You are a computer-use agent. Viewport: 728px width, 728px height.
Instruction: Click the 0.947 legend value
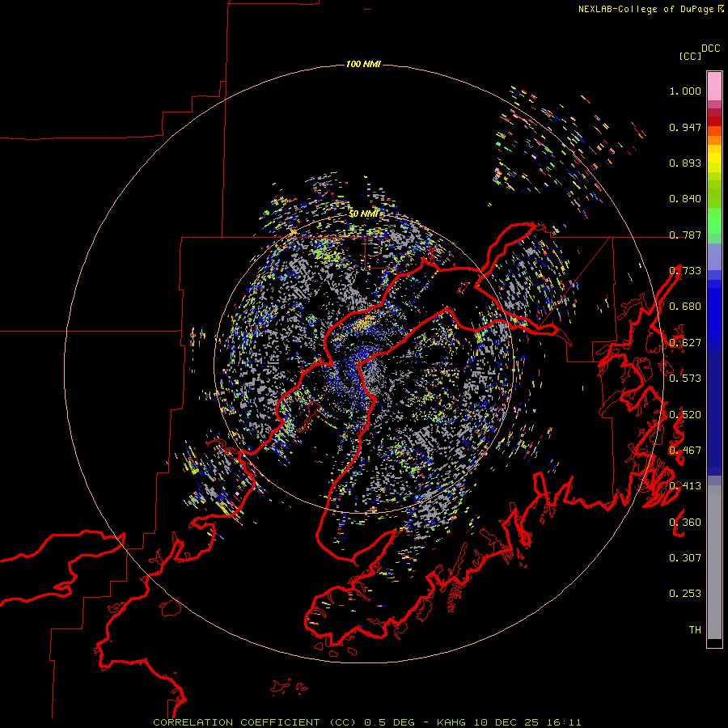click(x=685, y=127)
